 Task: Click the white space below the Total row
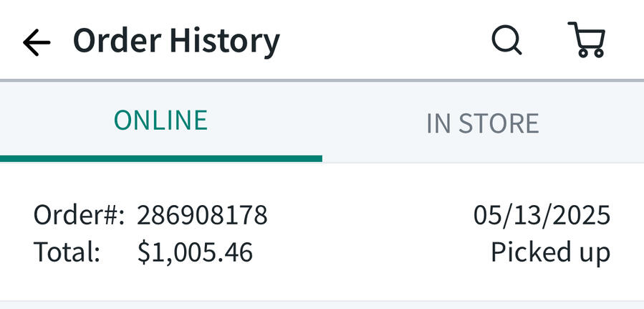coord(322,282)
